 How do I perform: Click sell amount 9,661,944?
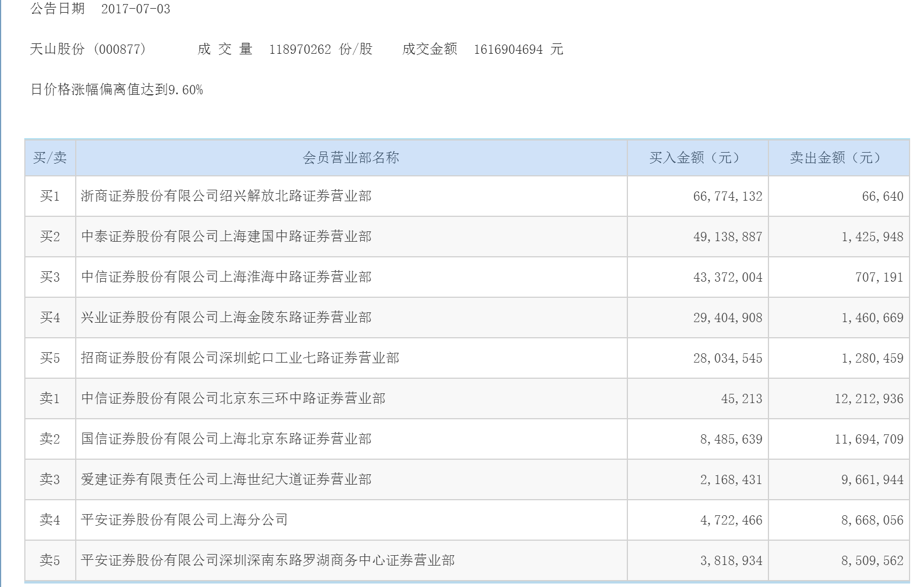873,480
